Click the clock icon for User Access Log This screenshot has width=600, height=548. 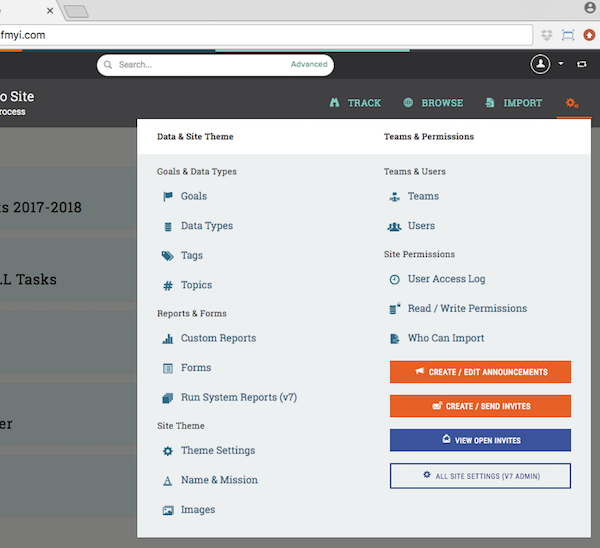[x=394, y=280]
